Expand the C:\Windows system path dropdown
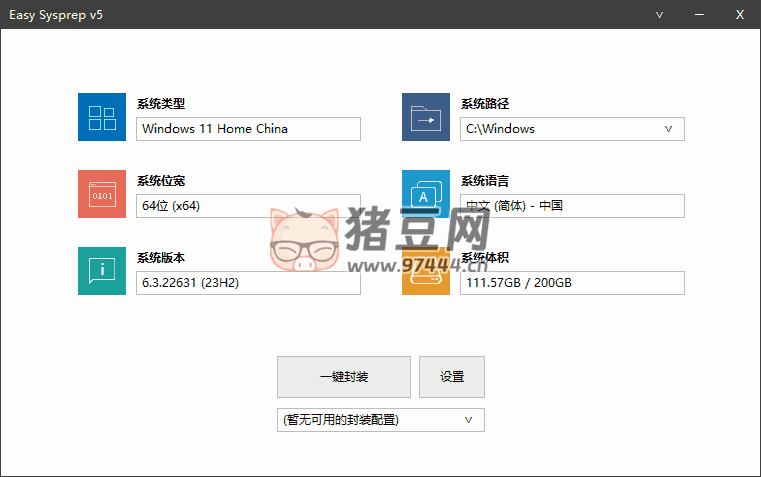The width and height of the screenshot is (761, 477). 668,129
